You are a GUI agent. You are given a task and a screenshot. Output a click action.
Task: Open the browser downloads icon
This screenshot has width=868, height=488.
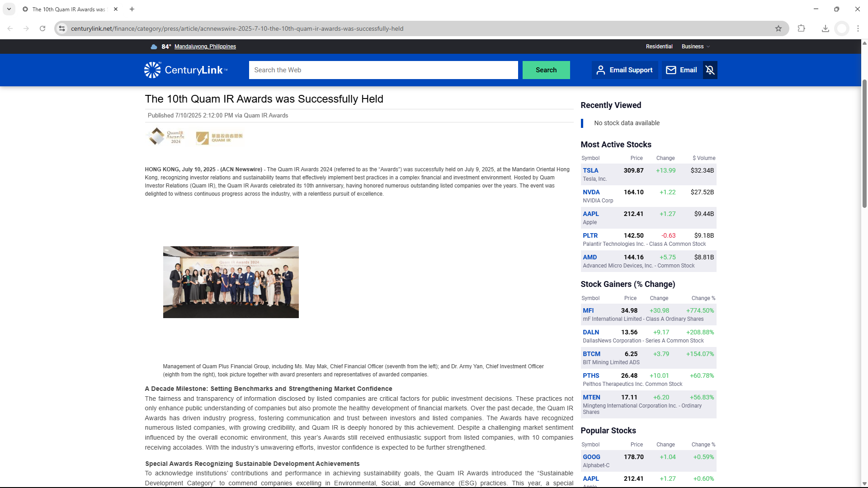[825, 28]
